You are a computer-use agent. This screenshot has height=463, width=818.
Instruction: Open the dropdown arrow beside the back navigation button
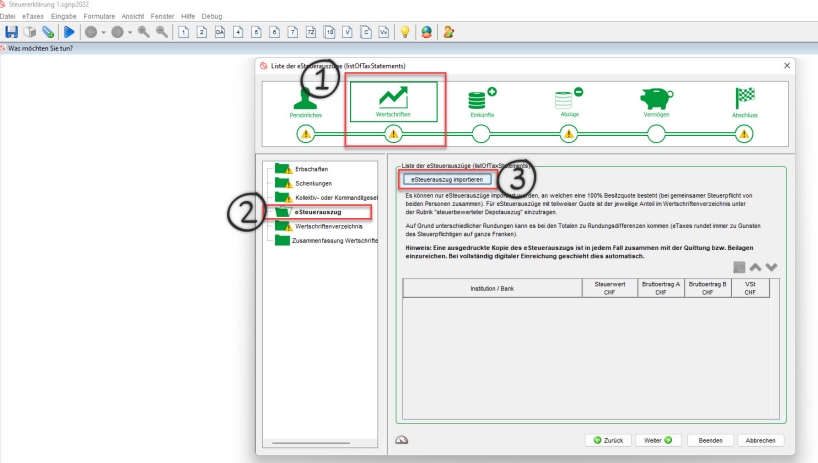[x=103, y=32]
